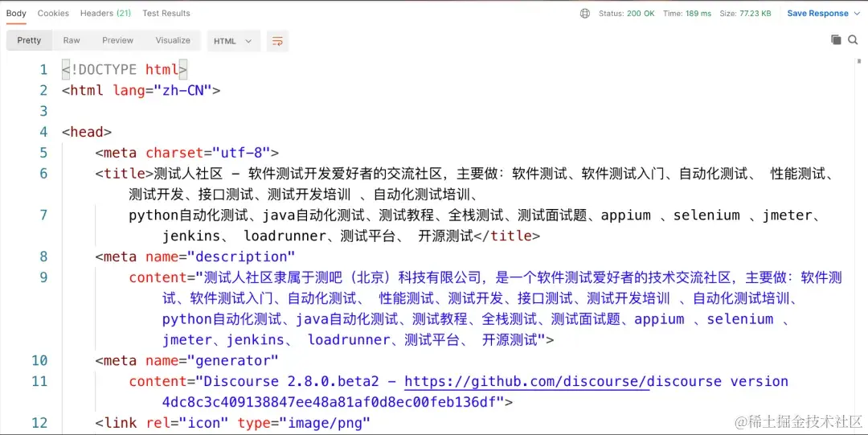868x435 pixels.
Task: Open the Headers (21) tab
Action: (105, 14)
